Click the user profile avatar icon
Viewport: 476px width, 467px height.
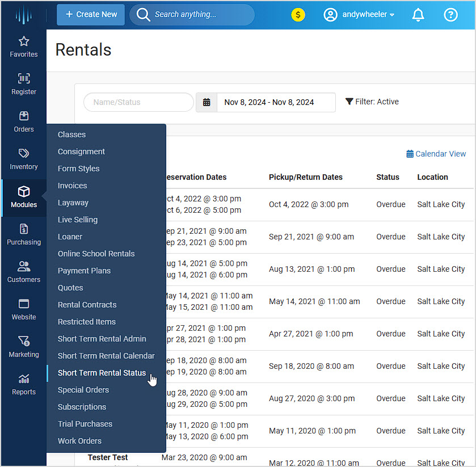tap(330, 15)
